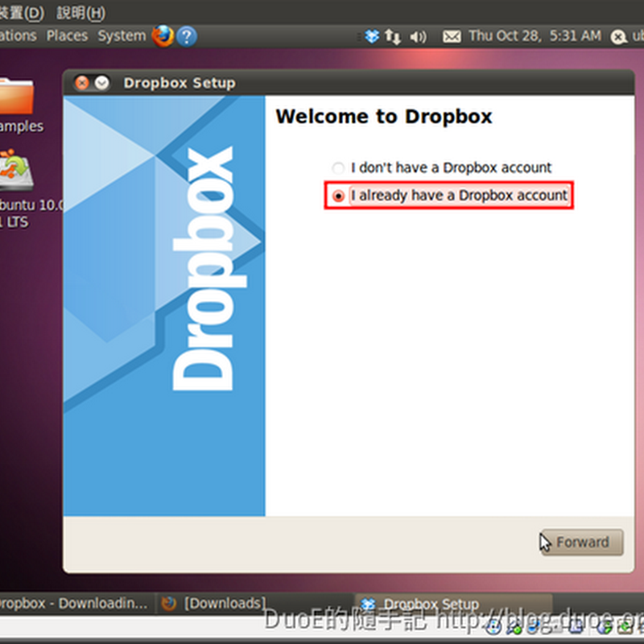644x644 pixels.
Task: Select "I already have a Dropbox account"
Action: click(x=450, y=196)
